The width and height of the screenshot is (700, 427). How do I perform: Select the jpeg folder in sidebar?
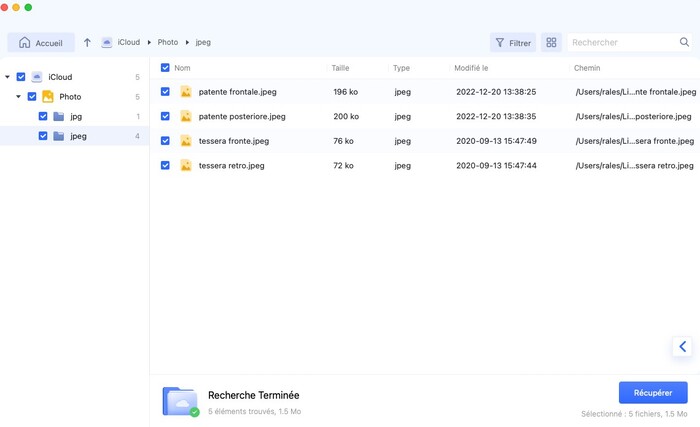77,136
